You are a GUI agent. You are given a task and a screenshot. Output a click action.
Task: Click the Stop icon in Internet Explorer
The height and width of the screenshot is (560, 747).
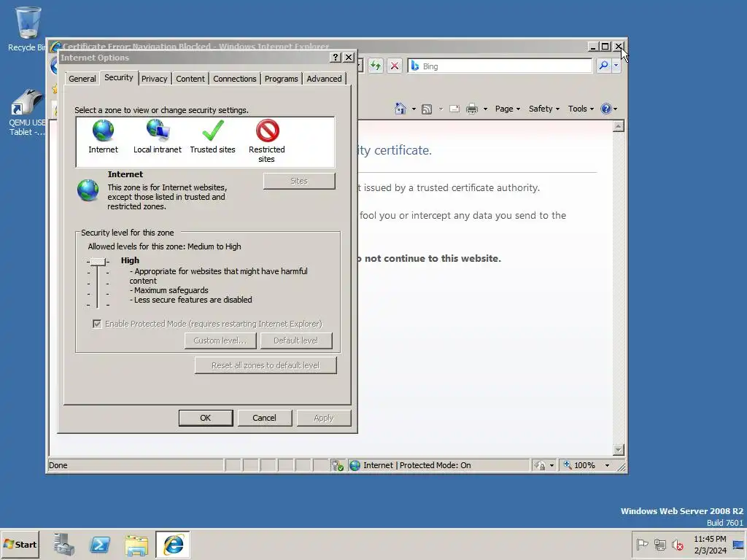[x=395, y=66]
